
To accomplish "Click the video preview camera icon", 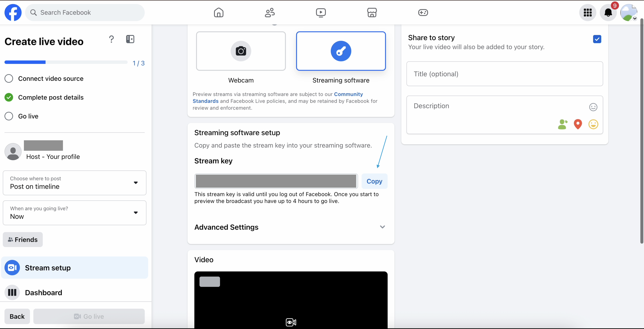I will [x=291, y=322].
